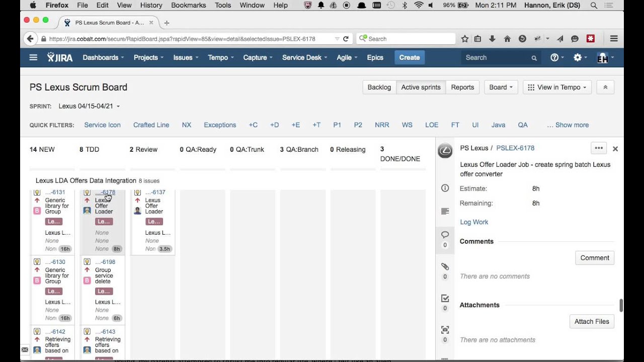The width and height of the screenshot is (644, 362).
Task: Open the Board dropdown button
Action: click(x=501, y=87)
